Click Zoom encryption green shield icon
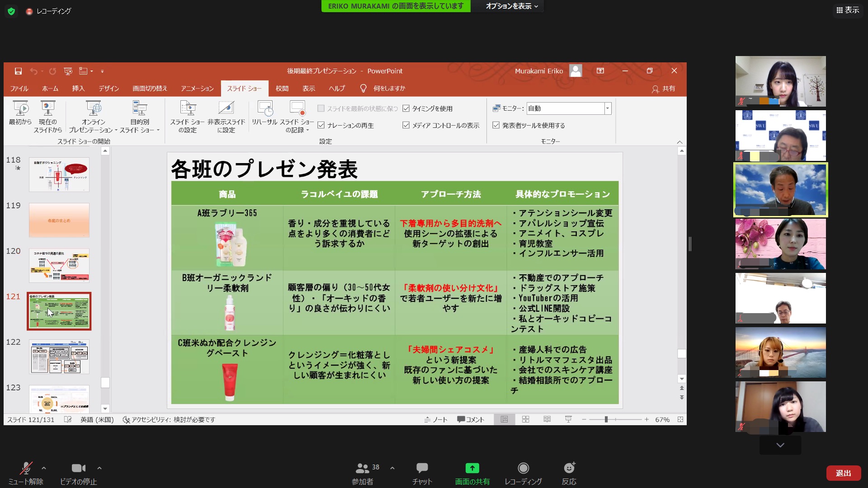 tap(11, 11)
